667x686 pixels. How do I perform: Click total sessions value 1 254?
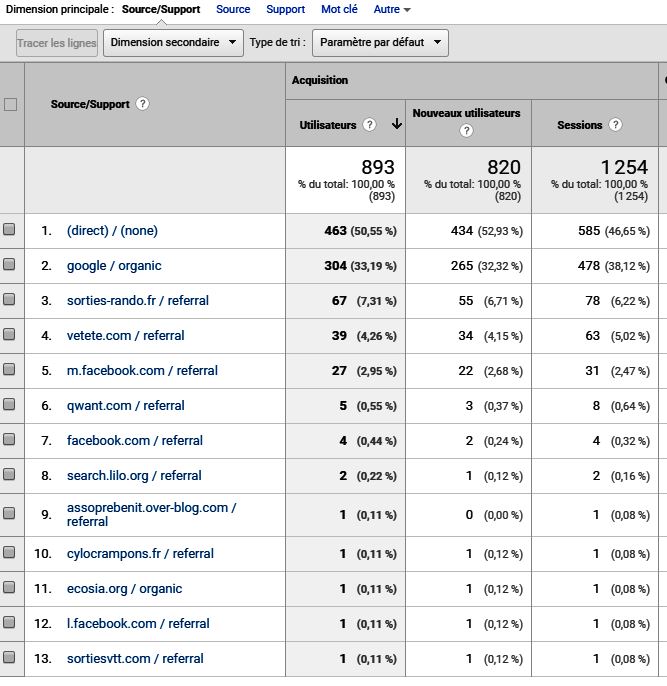(624, 167)
